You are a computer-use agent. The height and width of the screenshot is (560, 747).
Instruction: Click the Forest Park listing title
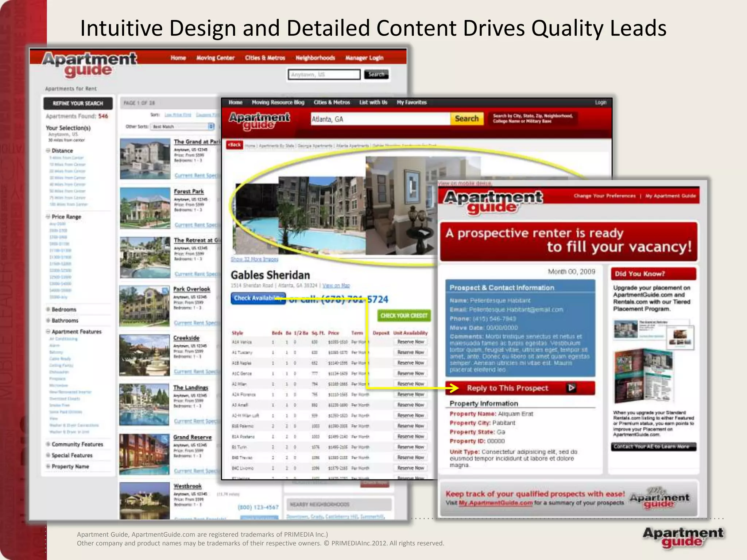point(189,191)
